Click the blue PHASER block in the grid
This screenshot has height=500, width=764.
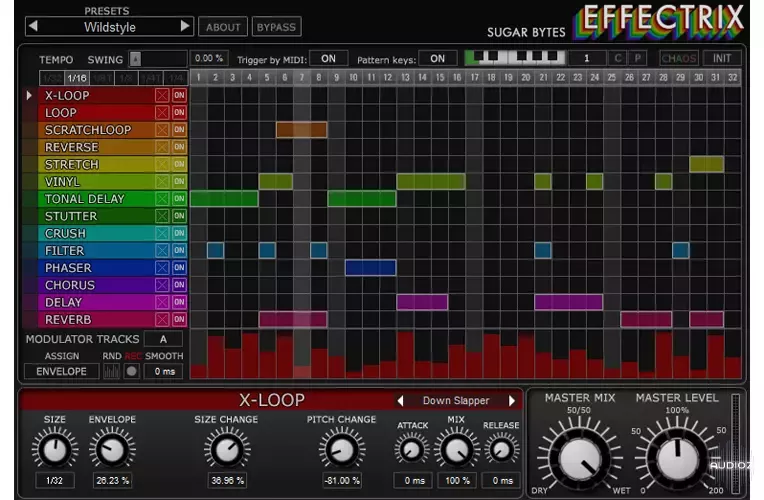(x=370, y=268)
